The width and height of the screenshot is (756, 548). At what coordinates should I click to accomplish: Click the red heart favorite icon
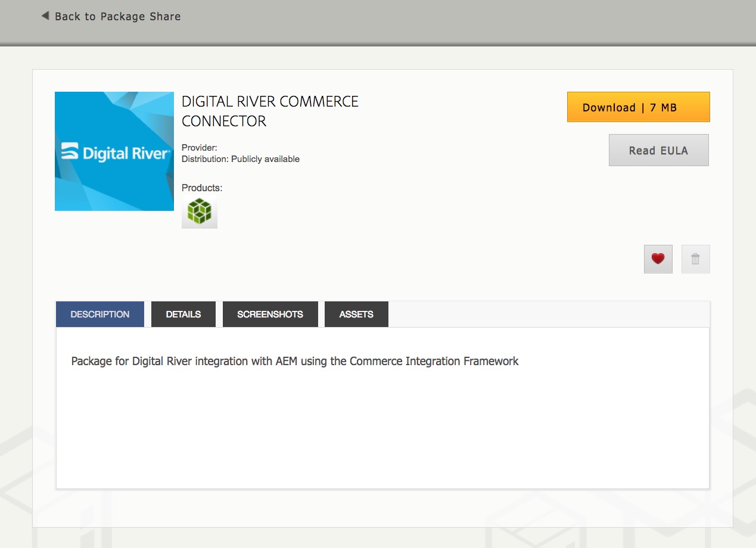pos(658,259)
